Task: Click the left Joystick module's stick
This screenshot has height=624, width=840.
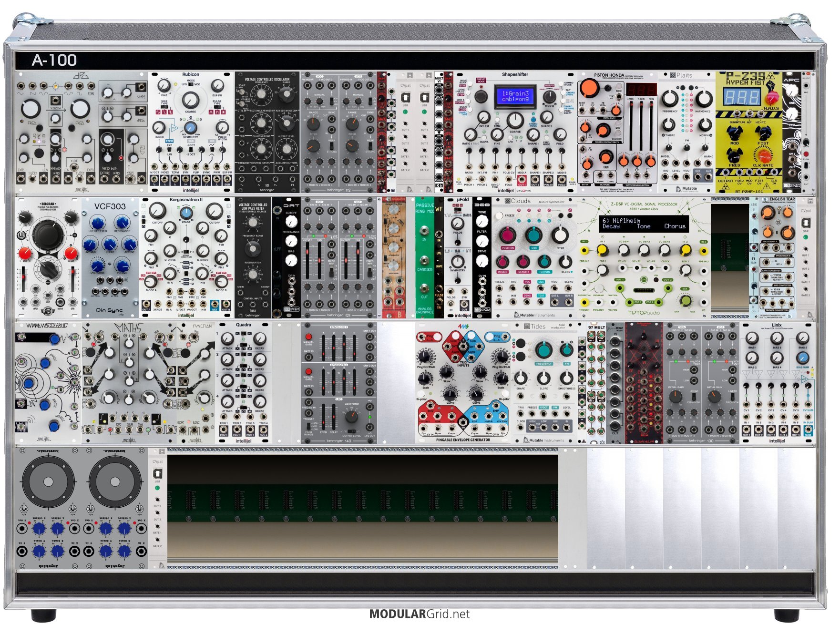Action: tap(48, 481)
